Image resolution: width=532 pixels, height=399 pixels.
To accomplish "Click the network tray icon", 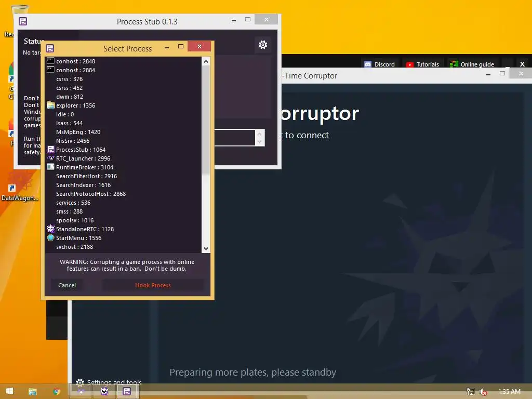I will click(471, 392).
